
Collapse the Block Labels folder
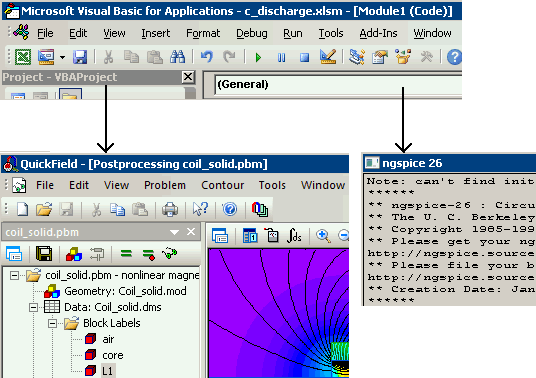click(53, 323)
